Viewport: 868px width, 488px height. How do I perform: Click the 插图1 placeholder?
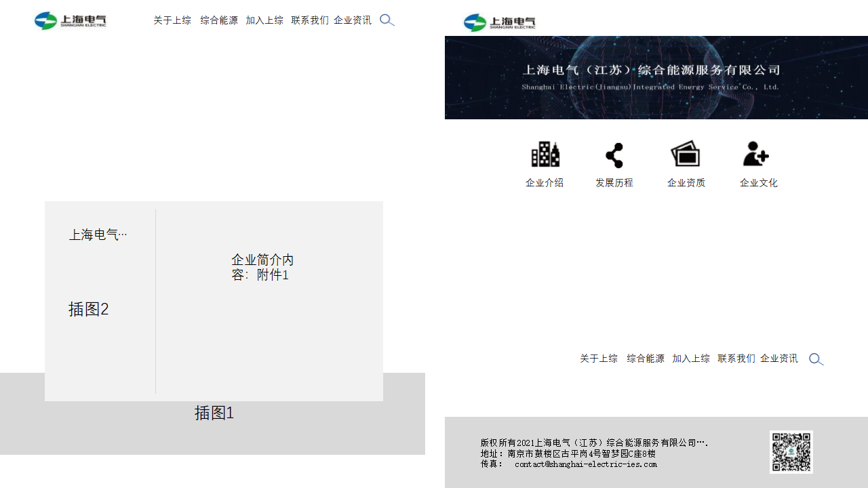click(x=214, y=413)
